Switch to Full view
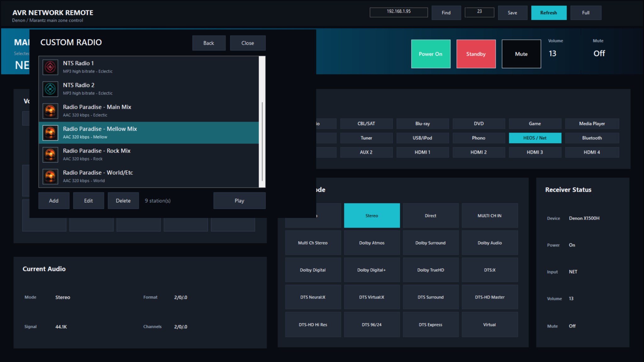This screenshot has width=644, height=362. [x=586, y=13]
